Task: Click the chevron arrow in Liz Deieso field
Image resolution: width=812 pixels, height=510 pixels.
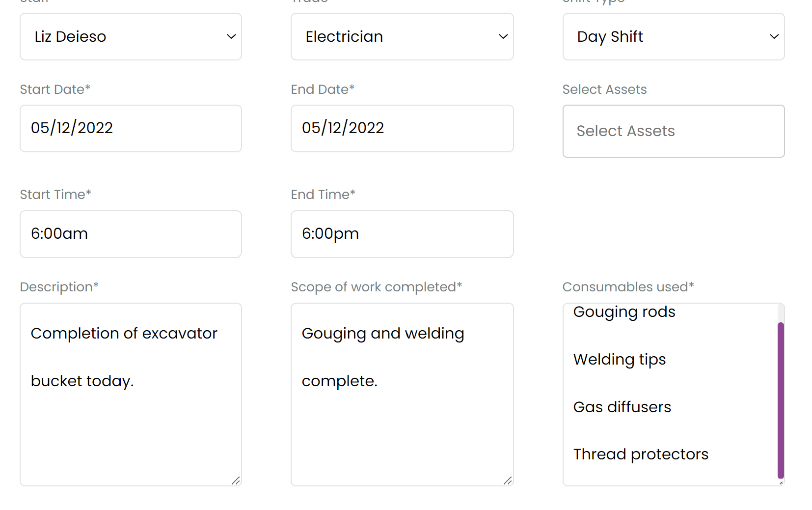Action: (x=231, y=37)
